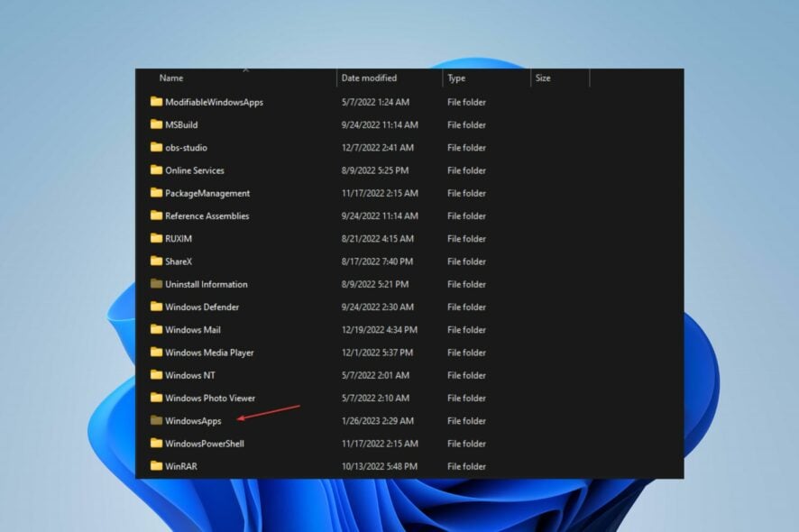The height and width of the screenshot is (532, 799).
Task: Select the Uninstall Information folder name
Action: pos(207,284)
